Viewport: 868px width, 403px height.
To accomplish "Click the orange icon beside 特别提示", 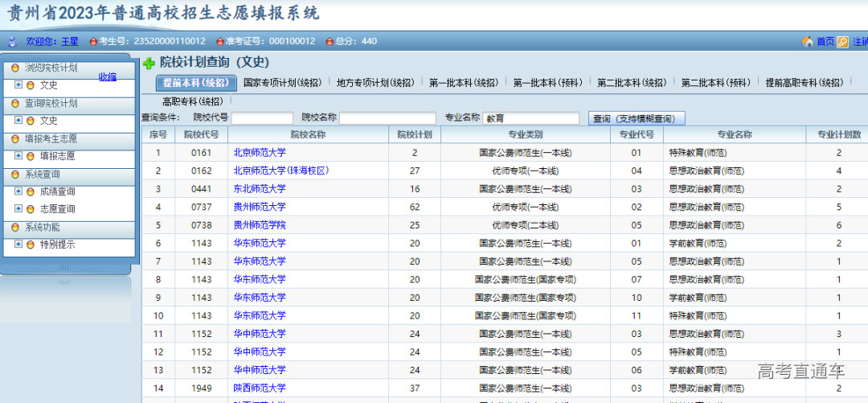I will tap(31, 245).
